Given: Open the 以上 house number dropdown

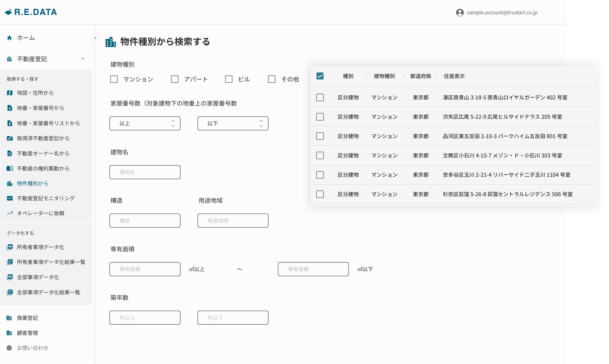Looking at the screenshot, I should (145, 123).
